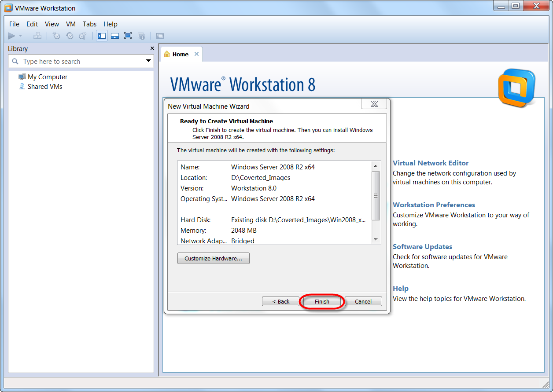Open the Workstation Preferences link
This screenshot has height=392, width=553.
[x=434, y=205]
